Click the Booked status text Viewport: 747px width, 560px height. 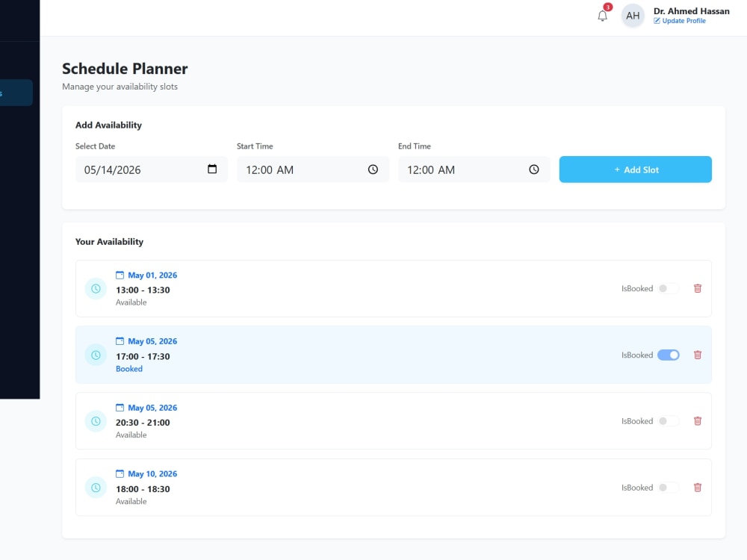click(x=129, y=369)
